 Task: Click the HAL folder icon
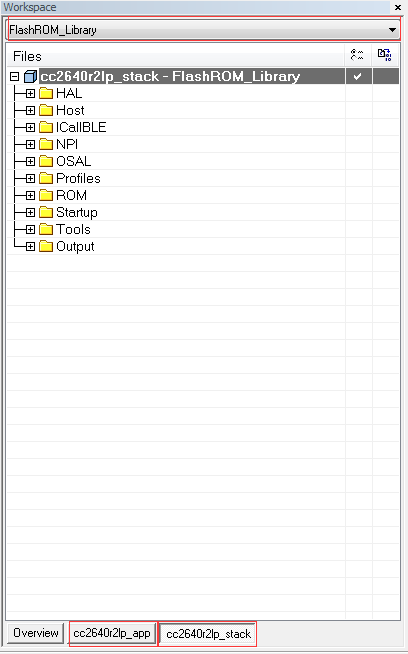[46, 93]
